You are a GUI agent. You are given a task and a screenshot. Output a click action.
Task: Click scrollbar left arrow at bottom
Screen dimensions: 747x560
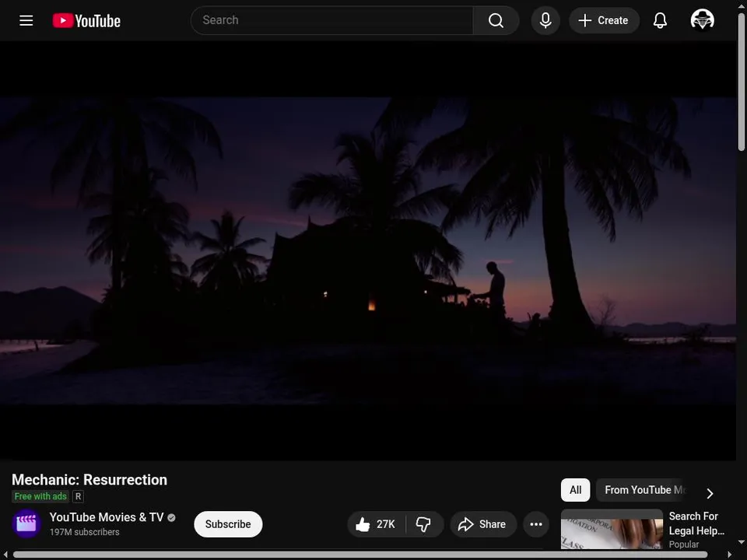coord(5,555)
